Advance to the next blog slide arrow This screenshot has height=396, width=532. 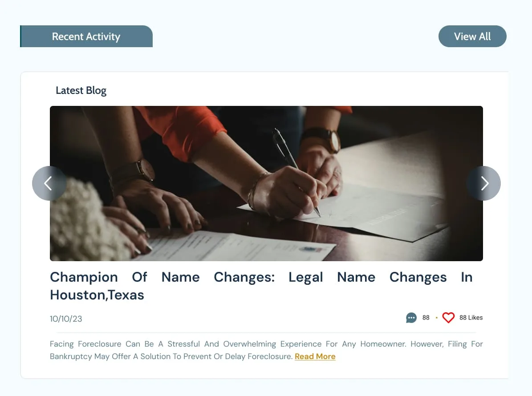483,183
